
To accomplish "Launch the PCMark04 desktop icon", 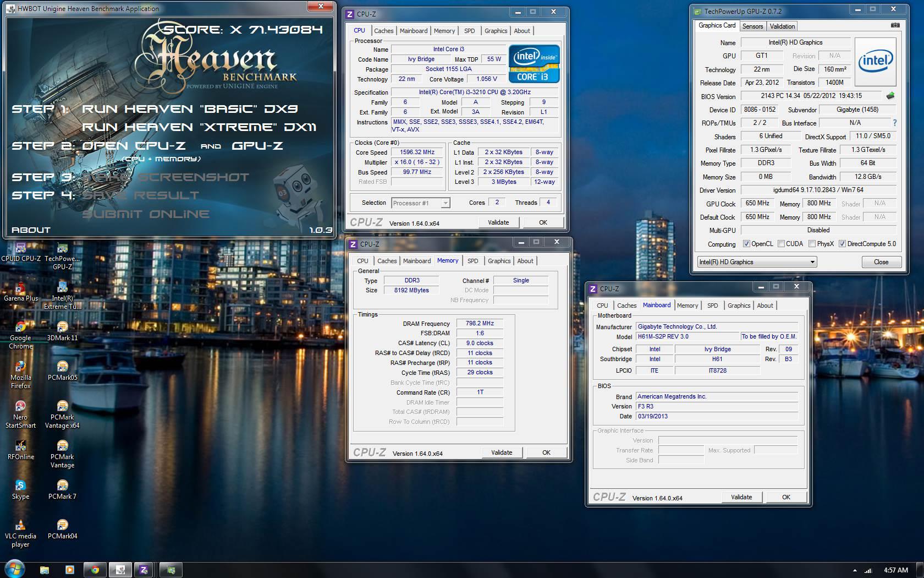I will 62,530.
